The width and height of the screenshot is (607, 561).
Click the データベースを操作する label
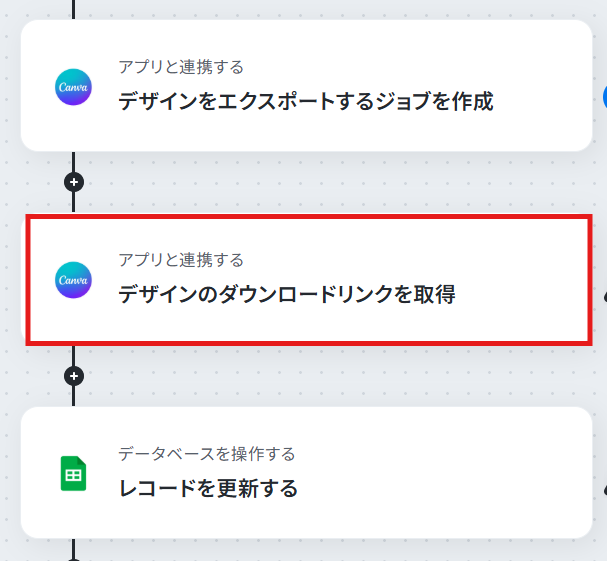pyautogui.click(x=206, y=454)
